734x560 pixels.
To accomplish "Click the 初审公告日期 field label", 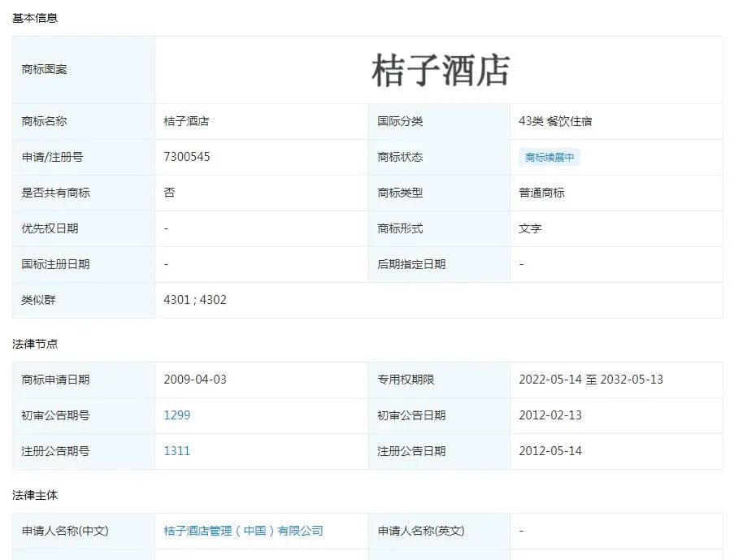I will tap(411, 415).
